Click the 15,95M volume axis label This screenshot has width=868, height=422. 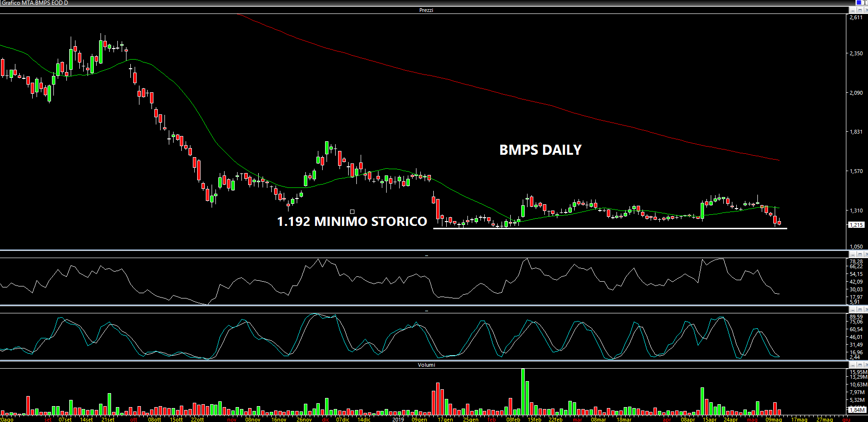858,372
